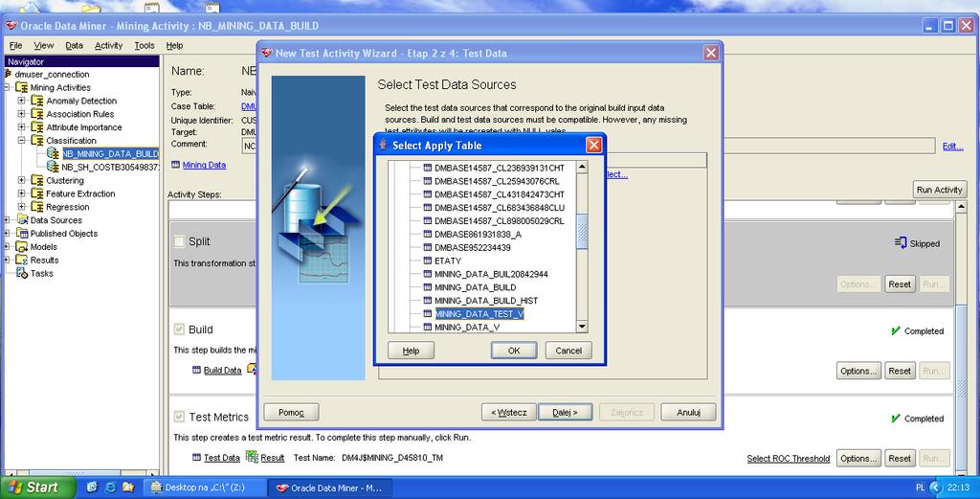The image size is (980, 499).
Task: Select MINING_DATA_BUILD_HIST in the table list
Action: 485,301
